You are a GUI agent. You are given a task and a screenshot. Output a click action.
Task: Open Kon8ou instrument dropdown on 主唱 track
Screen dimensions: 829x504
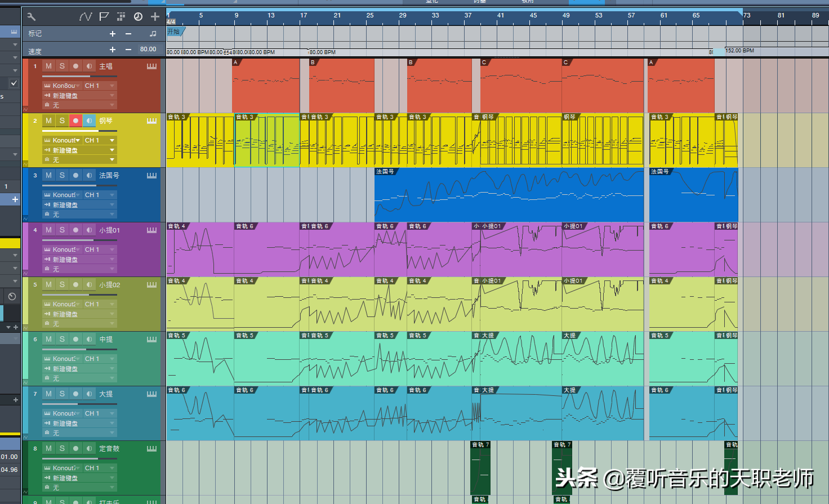click(x=62, y=86)
